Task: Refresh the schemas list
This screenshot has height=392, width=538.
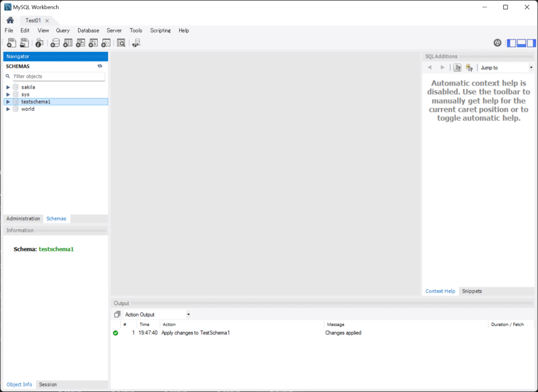Action: 100,66
